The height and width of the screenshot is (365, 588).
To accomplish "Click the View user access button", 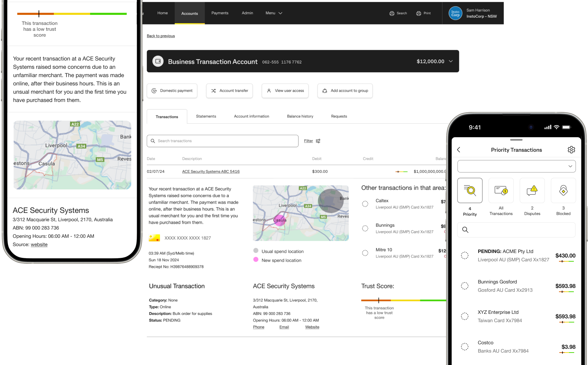I will tap(285, 91).
